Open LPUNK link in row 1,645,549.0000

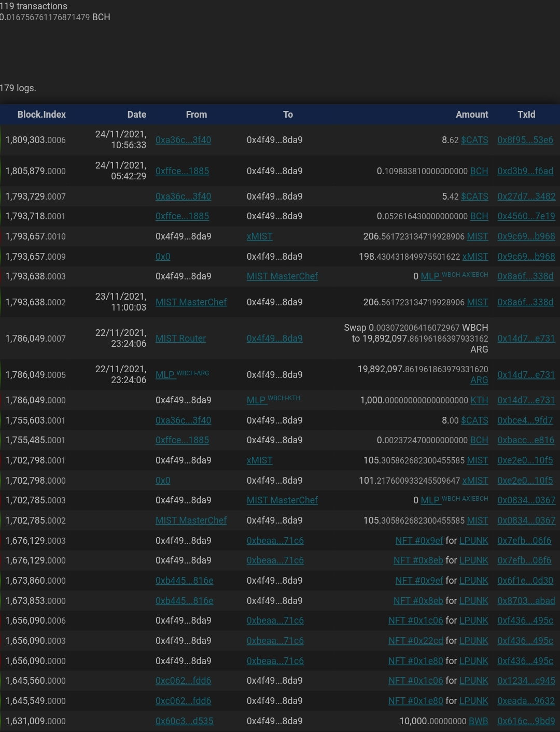(474, 701)
